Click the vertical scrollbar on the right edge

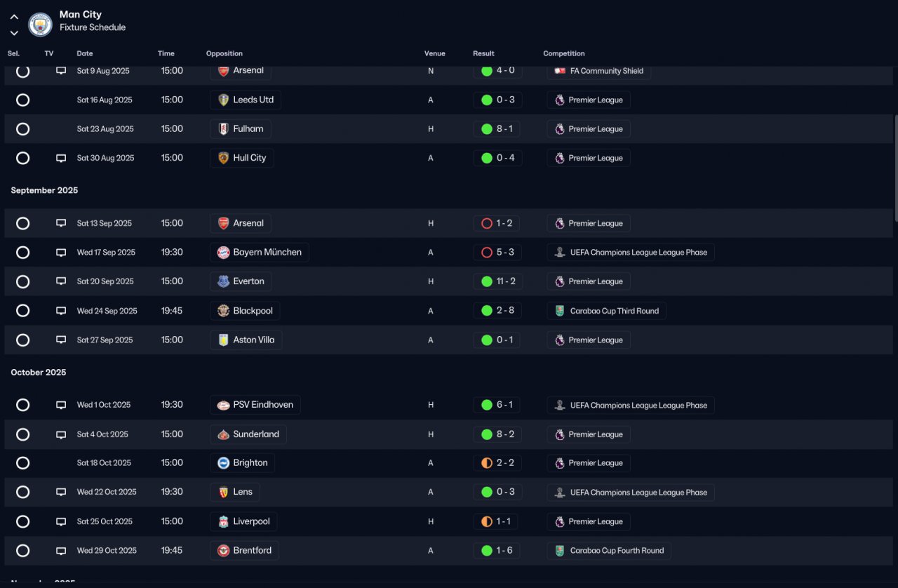pyautogui.click(x=894, y=168)
